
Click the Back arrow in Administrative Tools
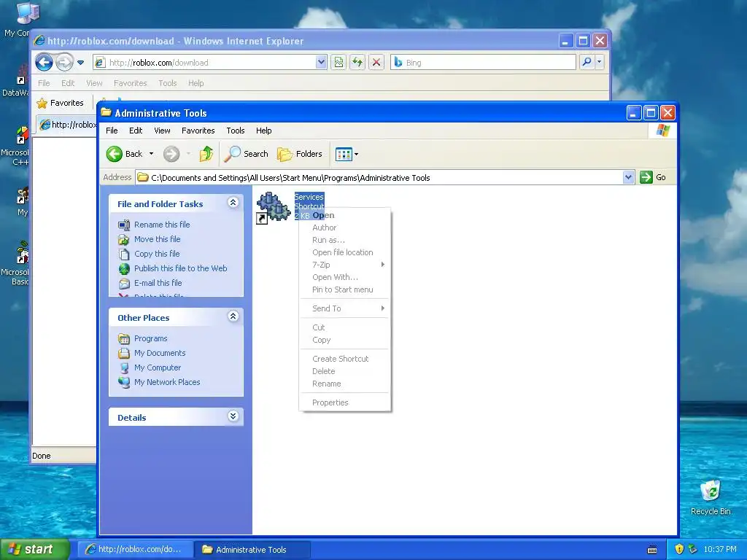tap(115, 154)
